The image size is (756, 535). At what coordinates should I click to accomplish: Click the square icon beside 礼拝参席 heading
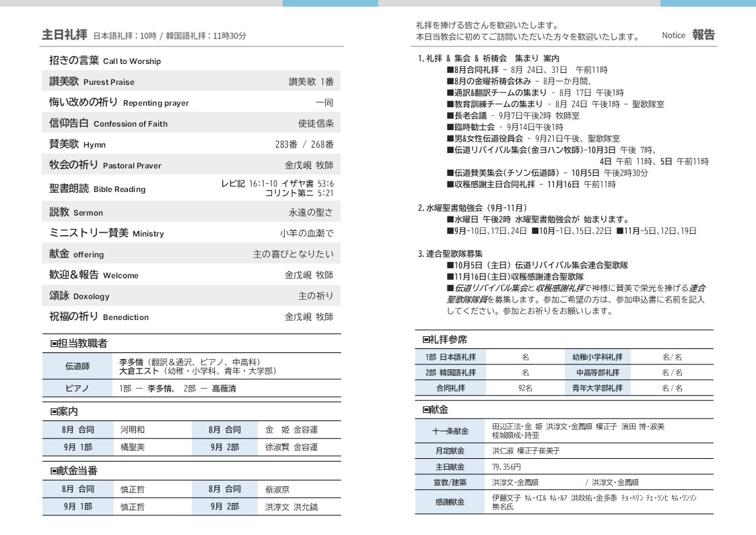point(425,340)
